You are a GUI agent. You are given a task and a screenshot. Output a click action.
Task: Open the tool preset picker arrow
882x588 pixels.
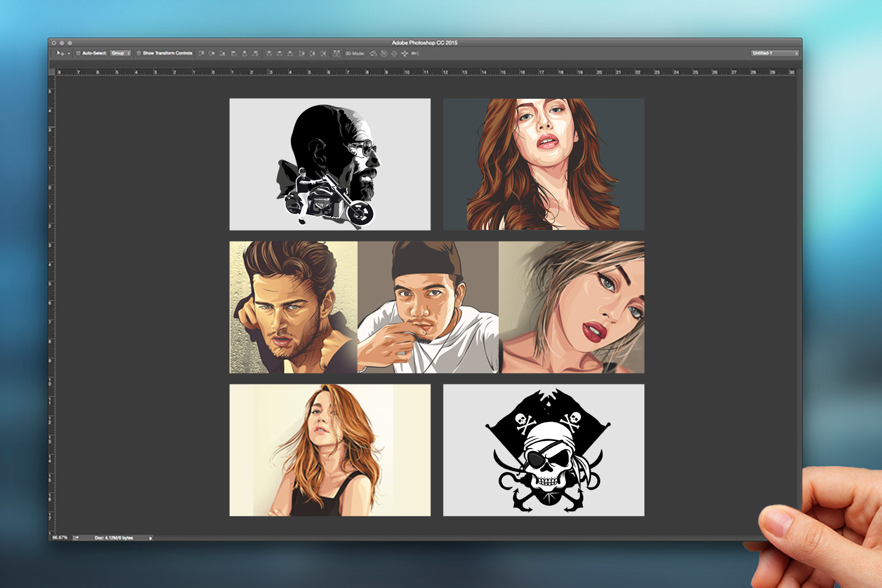[69, 54]
